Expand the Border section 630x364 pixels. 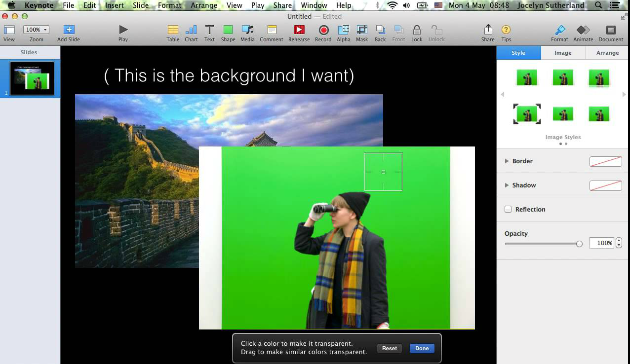pyautogui.click(x=507, y=161)
